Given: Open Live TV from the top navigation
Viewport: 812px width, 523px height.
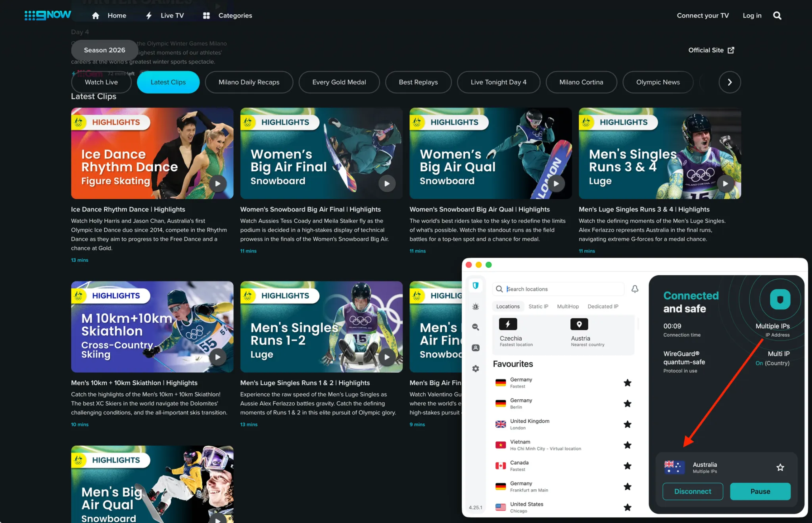Looking at the screenshot, I should point(172,15).
